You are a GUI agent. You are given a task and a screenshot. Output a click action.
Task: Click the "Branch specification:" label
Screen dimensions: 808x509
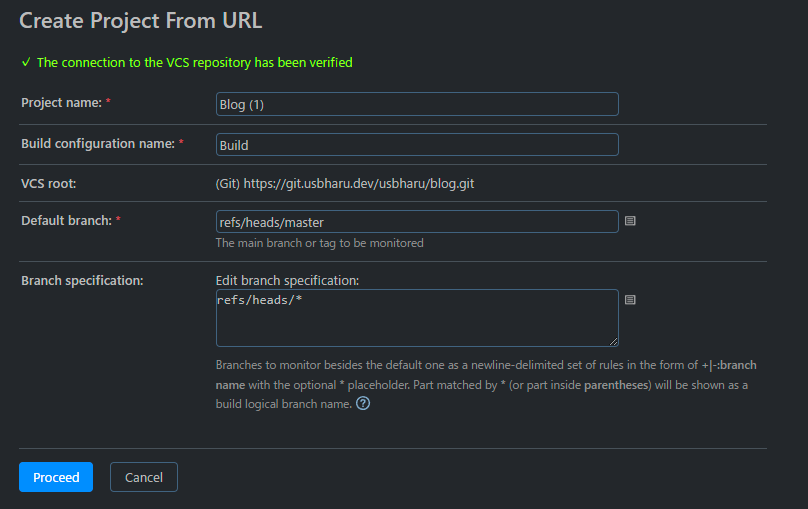point(82,280)
